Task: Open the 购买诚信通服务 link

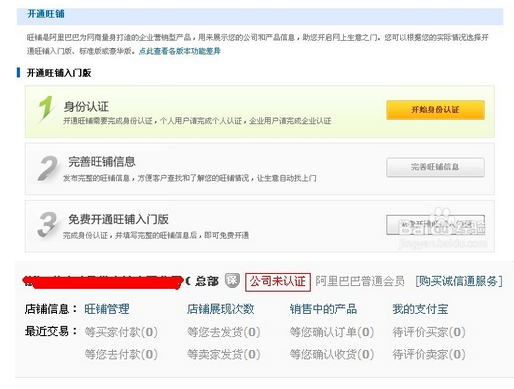Action: 459,281
